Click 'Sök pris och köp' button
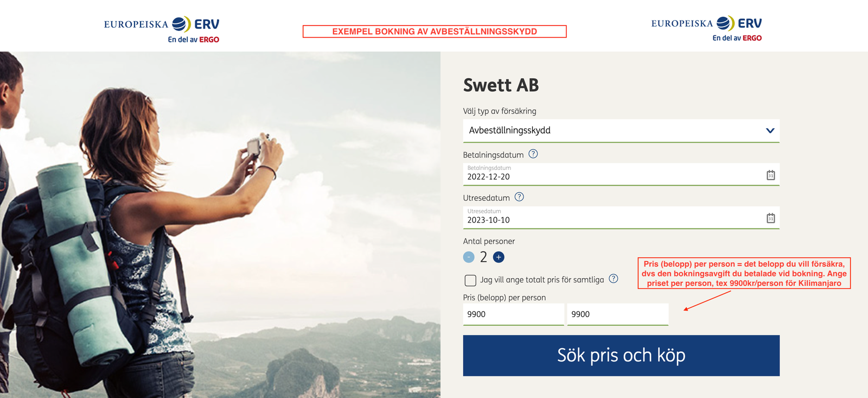The height and width of the screenshot is (398, 868). point(621,356)
